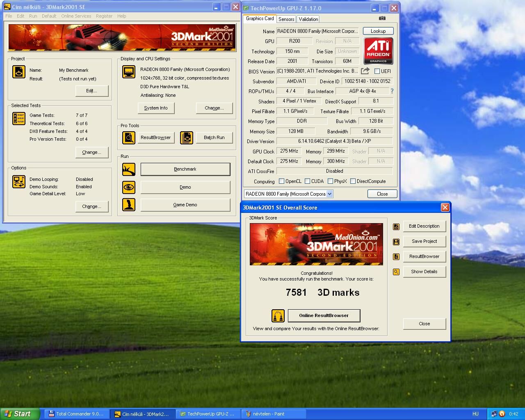Screen dimensions: 525x420
Task: Click the Driver Version field in GPU-Z
Action: point(335,141)
